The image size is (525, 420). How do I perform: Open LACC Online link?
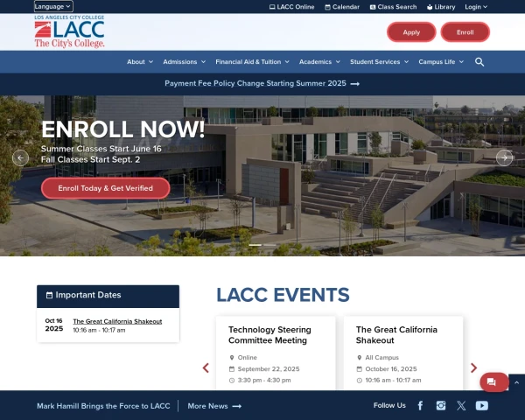coord(292,7)
